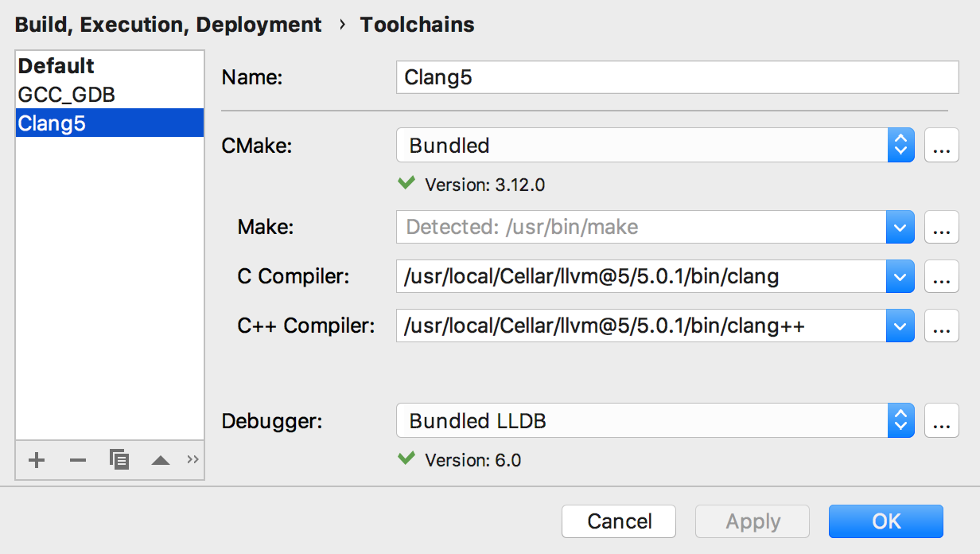
Task: Open the Debugger Bundled LLDB dropdown
Action: pos(900,421)
